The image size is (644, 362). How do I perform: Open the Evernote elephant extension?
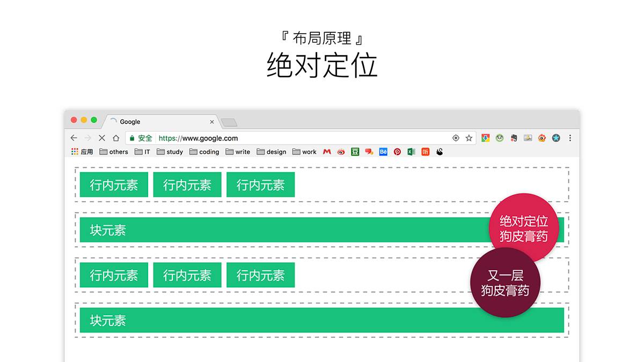[x=514, y=138]
